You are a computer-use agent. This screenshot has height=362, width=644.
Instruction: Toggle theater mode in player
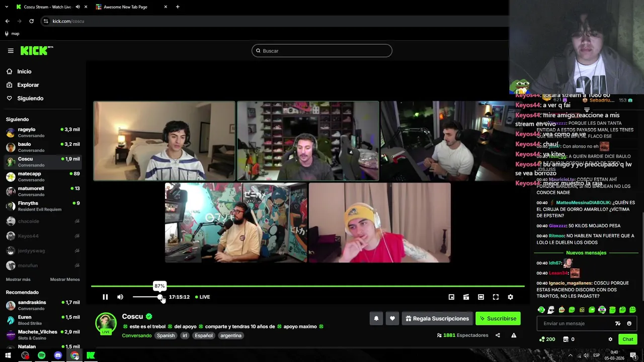481,297
